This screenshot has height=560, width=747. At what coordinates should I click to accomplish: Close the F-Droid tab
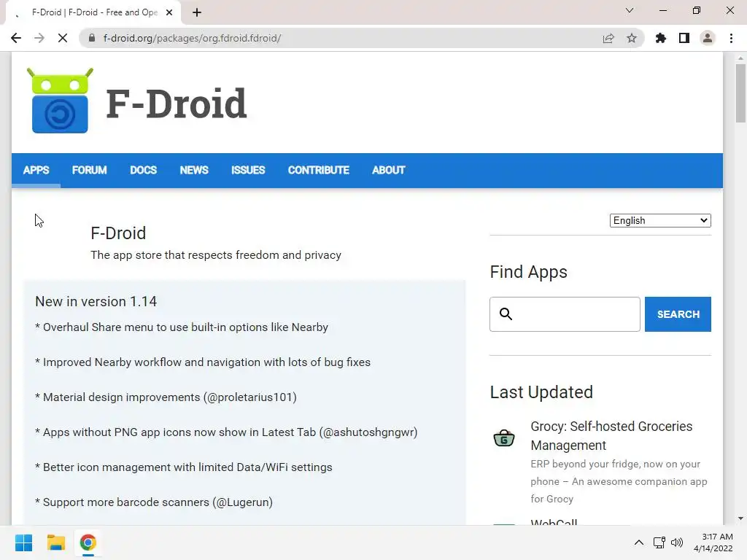click(169, 12)
